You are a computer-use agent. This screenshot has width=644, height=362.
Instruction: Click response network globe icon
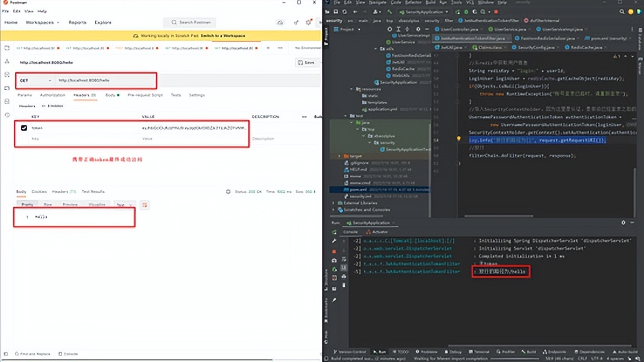pyautogui.click(x=228, y=192)
